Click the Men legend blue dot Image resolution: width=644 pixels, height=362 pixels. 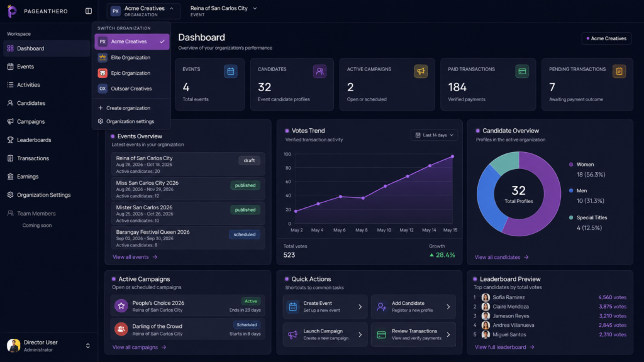pos(571,190)
